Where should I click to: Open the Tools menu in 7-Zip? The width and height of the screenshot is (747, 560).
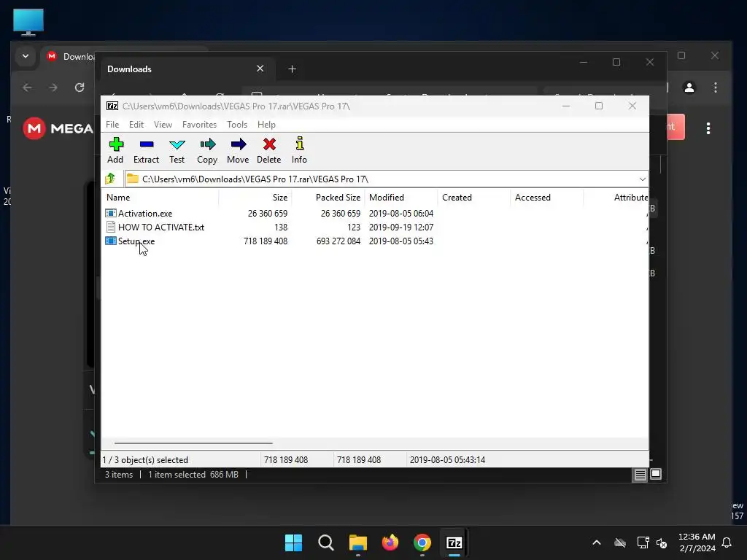237,124
